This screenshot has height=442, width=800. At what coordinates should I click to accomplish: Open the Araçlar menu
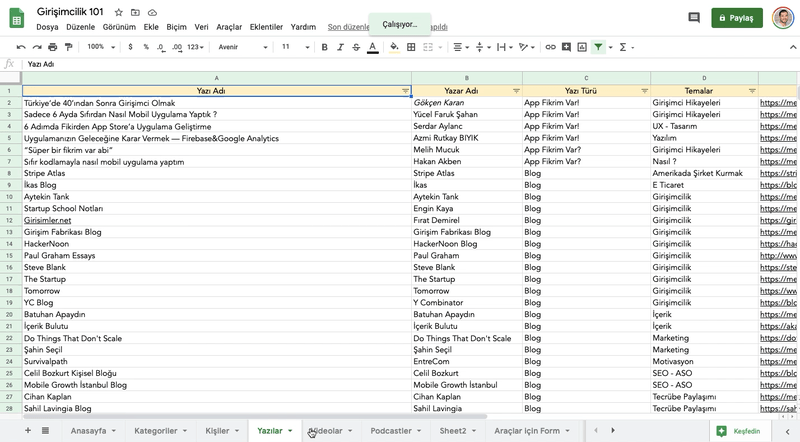(x=229, y=27)
